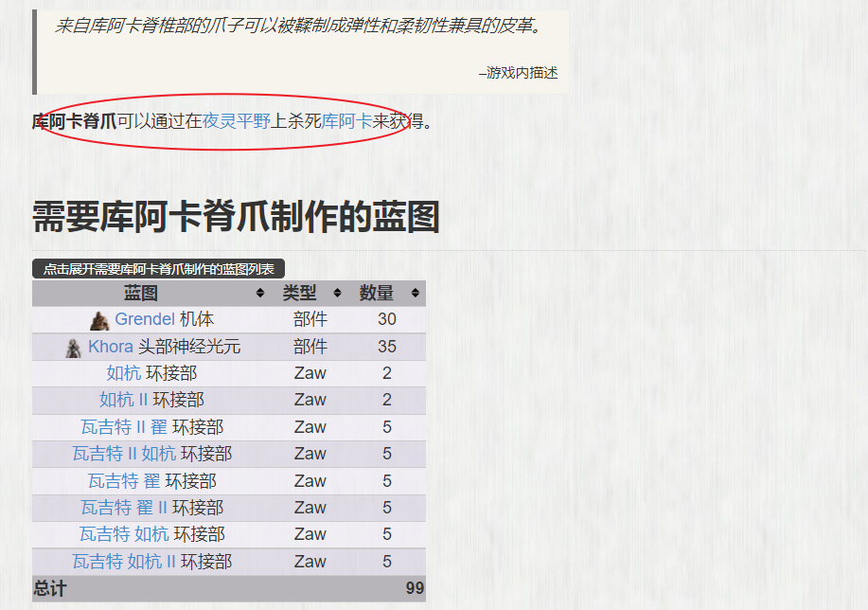Open 瓦吉特 翟 link in 瓦吉特 翟 环接部 row
This screenshot has width=868, height=610.
(124, 481)
